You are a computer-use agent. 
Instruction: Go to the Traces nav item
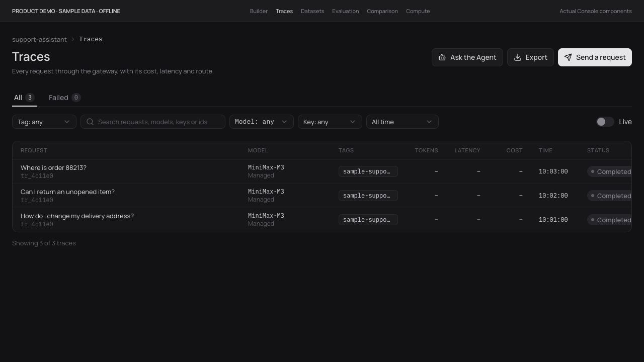point(284,11)
